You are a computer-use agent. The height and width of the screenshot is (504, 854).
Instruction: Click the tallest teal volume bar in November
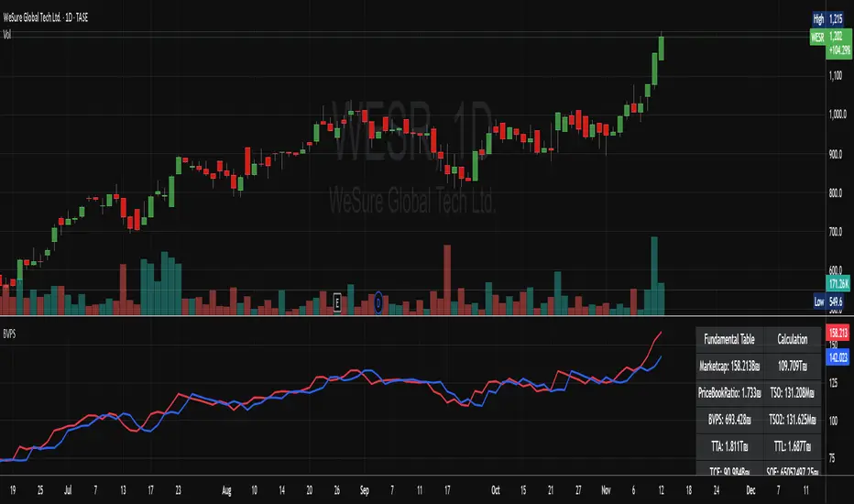654,276
